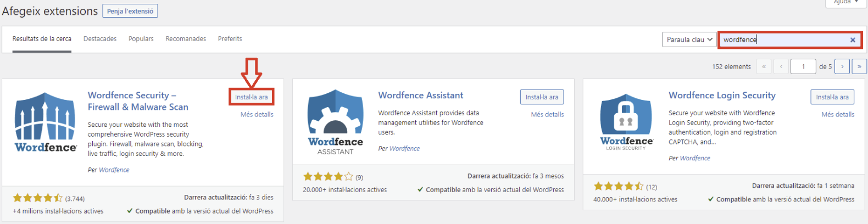Click the Wordfence Security plugin logo
868x224 pixels.
click(46, 122)
